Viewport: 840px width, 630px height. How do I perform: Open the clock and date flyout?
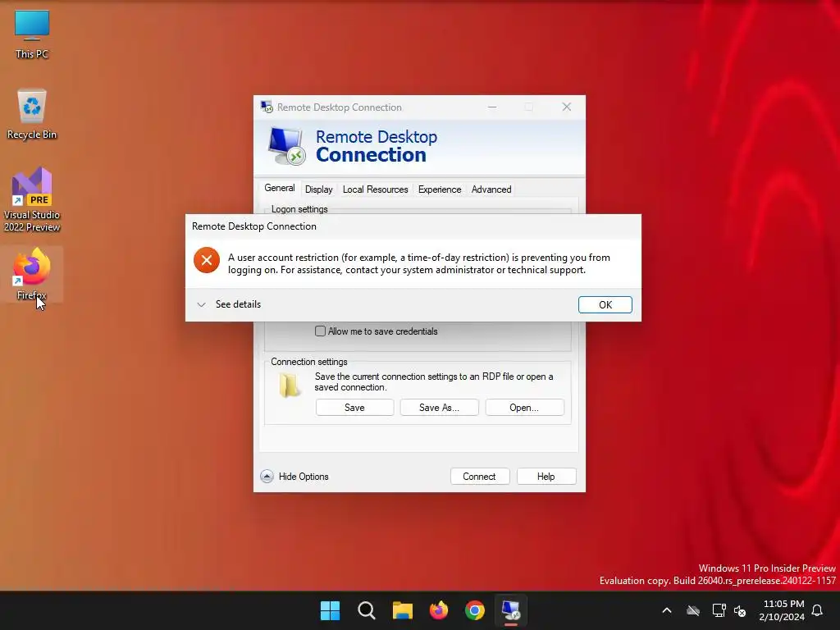782,610
